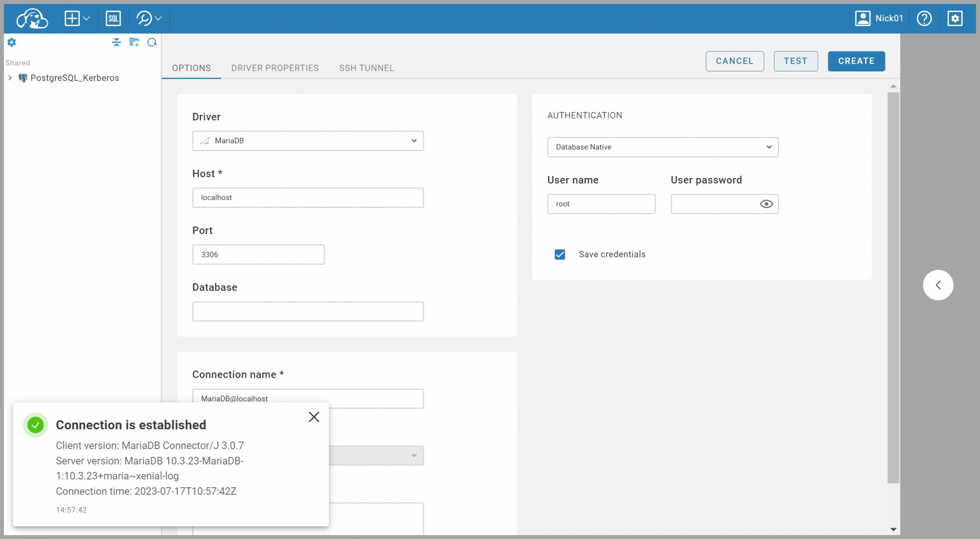
Task: Switch to the SSH Tunnel tab
Action: click(366, 68)
